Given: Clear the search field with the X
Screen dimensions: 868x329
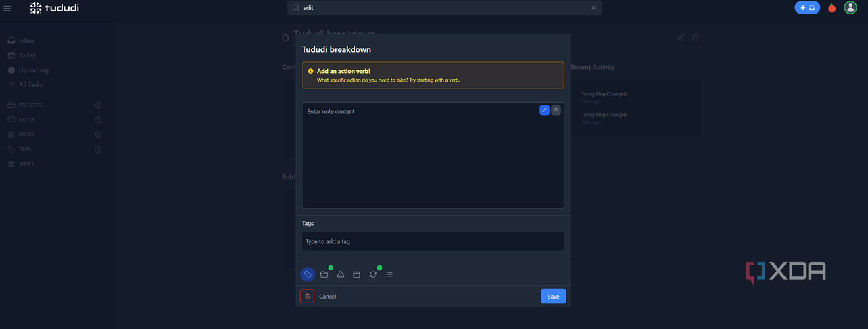Looking at the screenshot, I should [594, 8].
